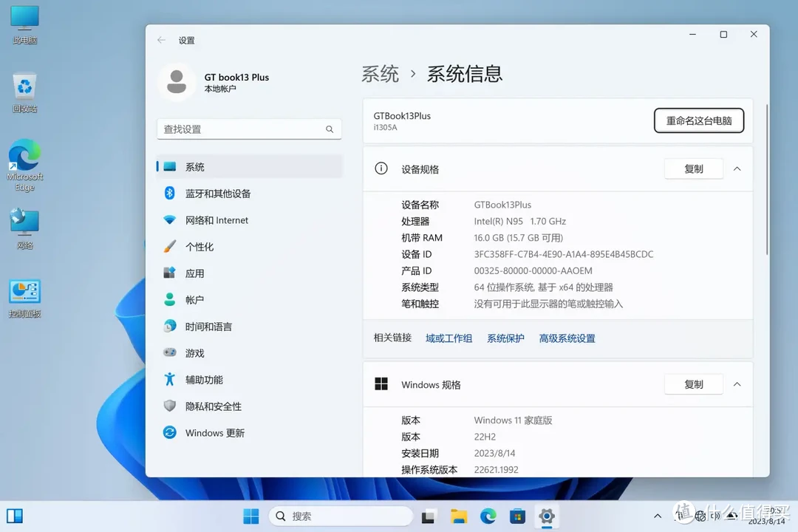Click the 产品 ID value 00325-80000-00000-AAOEM
The width and height of the screenshot is (798, 532).
coord(533,271)
